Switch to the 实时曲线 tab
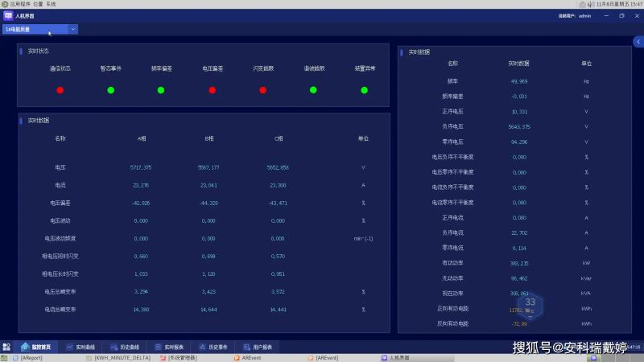The height and width of the screenshot is (362, 644). tap(80, 347)
